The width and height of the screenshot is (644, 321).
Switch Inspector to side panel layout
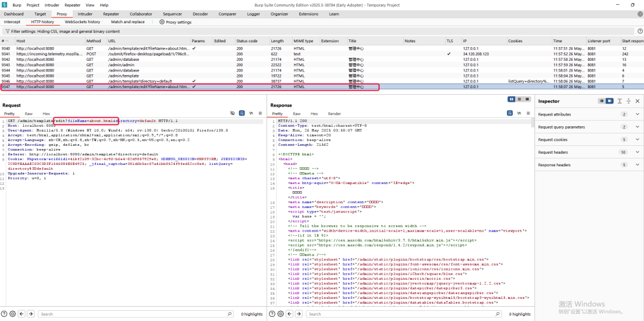point(609,101)
